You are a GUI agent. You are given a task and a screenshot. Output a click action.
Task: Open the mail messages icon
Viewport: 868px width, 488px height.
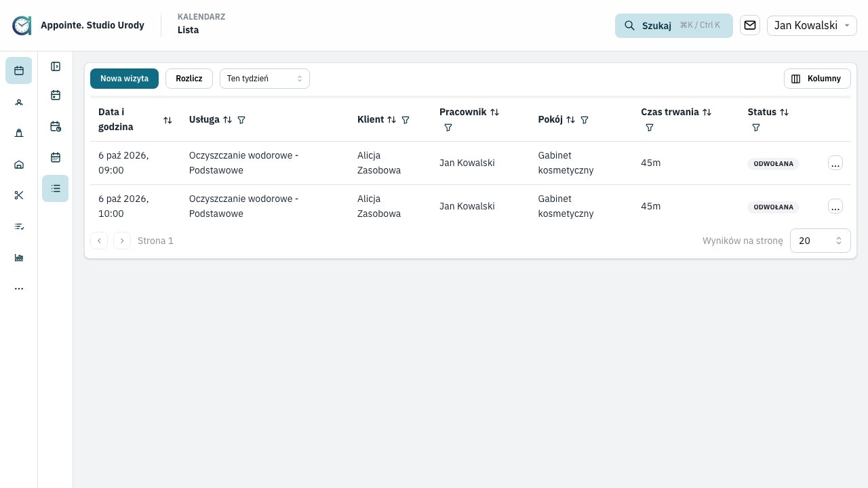point(750,25)
